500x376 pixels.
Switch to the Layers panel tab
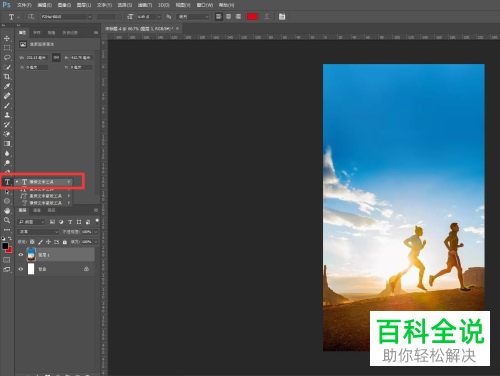point(22,210)
